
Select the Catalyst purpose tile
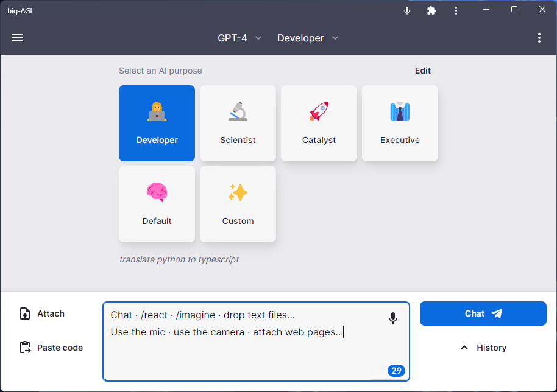[319, 123]
